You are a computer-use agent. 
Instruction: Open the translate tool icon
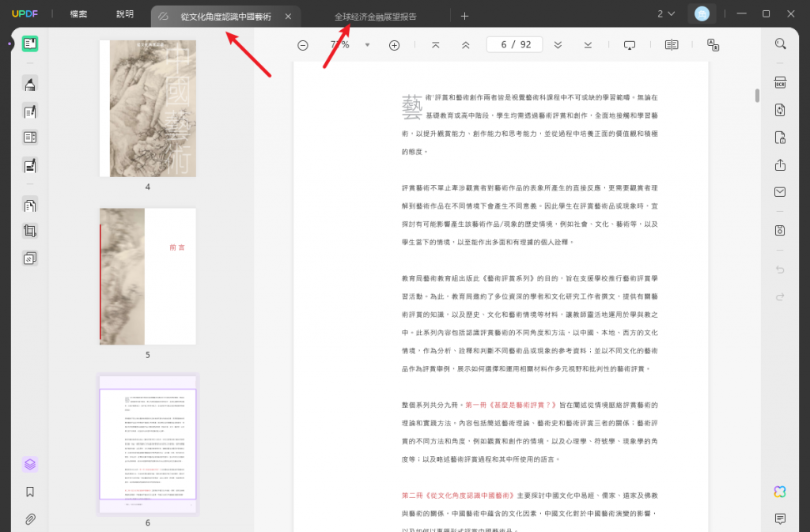coord(713,45)
